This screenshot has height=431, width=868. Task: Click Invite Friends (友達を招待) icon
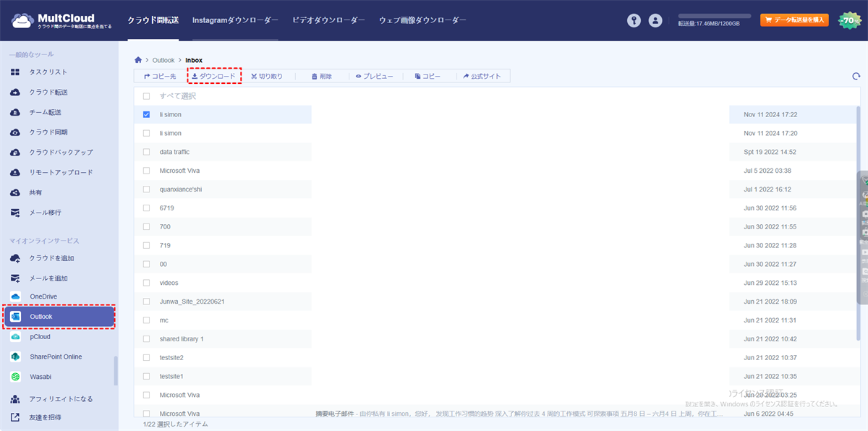[14, 417]
